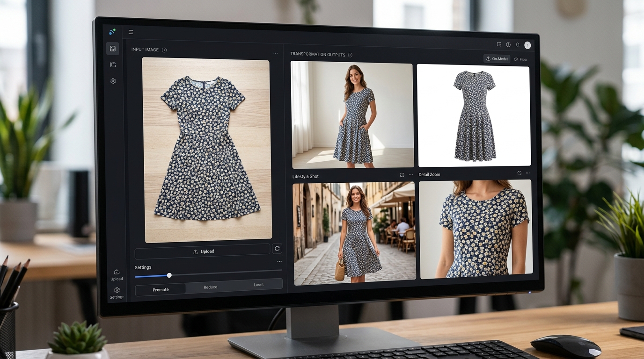The height and width of the screenshot is (359, 644).
Task: Open the second sidebar icon below the editor
Action: (x=113, y=65)
